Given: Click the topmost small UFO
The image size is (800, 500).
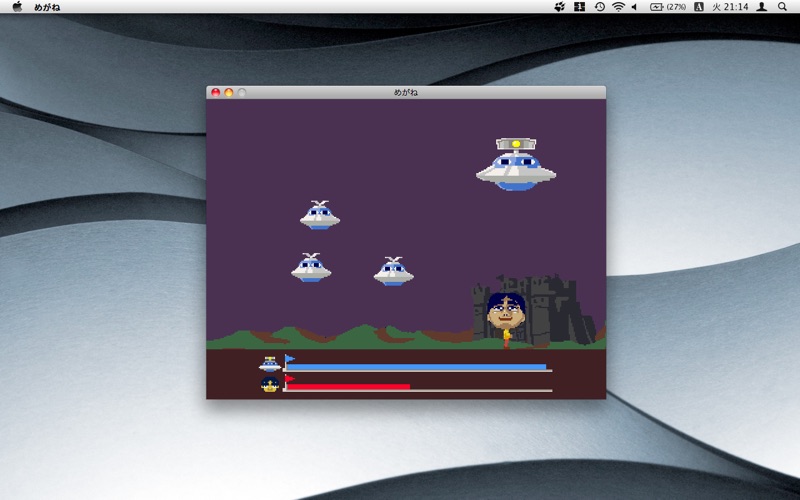Looking at the screenshot, I should (320, 215).
